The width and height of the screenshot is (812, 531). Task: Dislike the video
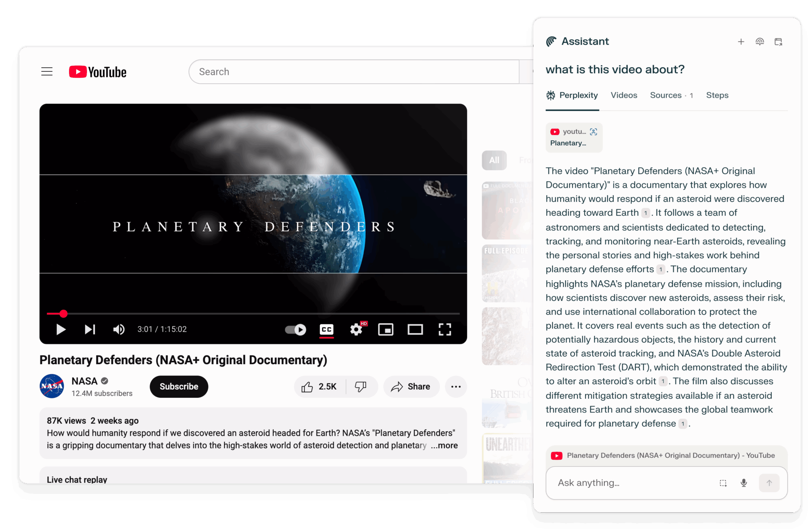361,386
